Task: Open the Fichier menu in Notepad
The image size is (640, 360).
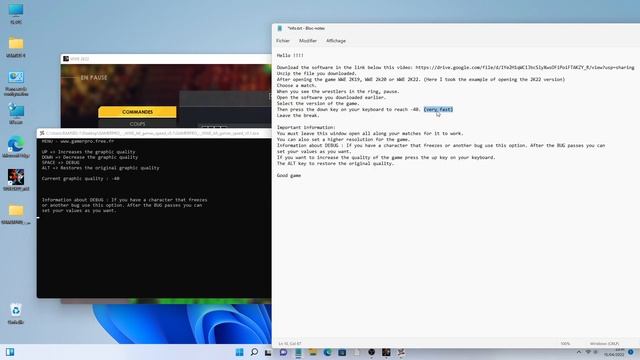Action: click(283, 41)
